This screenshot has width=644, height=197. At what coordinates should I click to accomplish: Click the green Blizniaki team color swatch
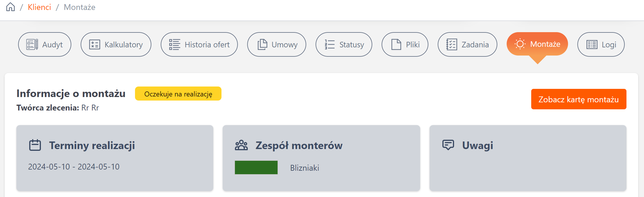point(256,167)
